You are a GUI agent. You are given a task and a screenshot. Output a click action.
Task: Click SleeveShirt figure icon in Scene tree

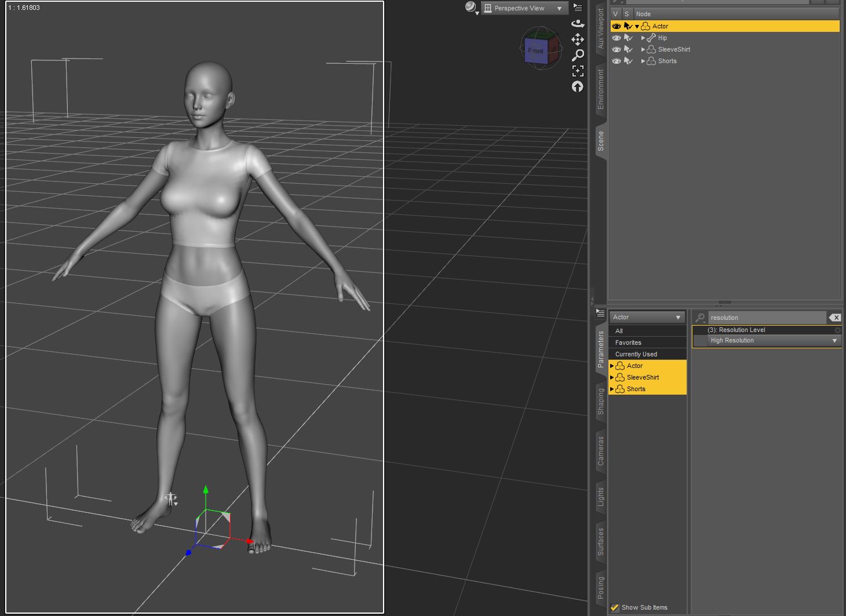(x=651, y=49)
